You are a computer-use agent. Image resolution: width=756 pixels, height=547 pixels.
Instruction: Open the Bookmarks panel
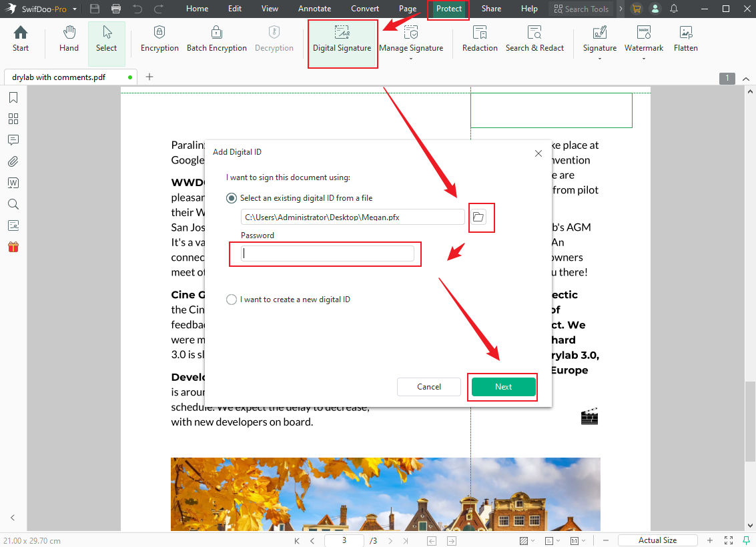(x=13, y=97)
